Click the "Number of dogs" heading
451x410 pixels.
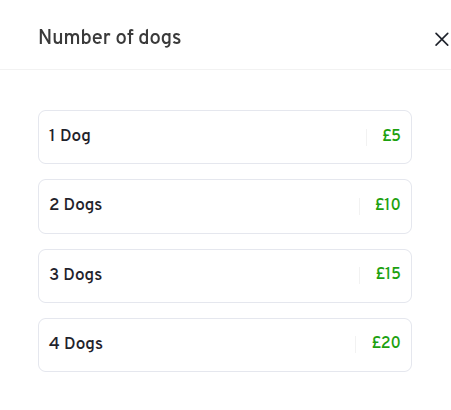(x=110, y=37)
